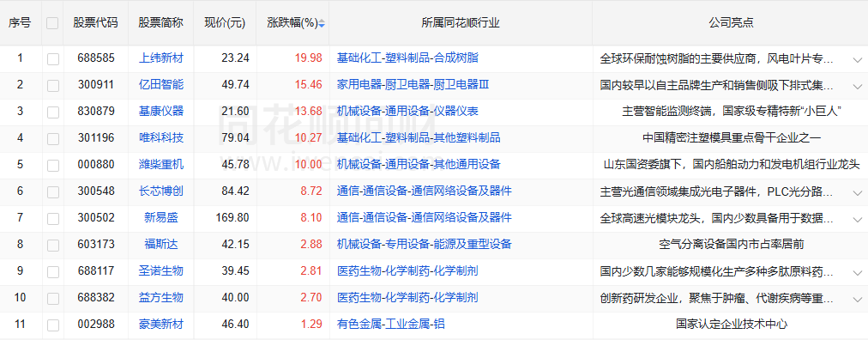Screen dimensions: 868x340
Task: Click the 涨跌幅(%) column header
Action: (x=292, y=23)
